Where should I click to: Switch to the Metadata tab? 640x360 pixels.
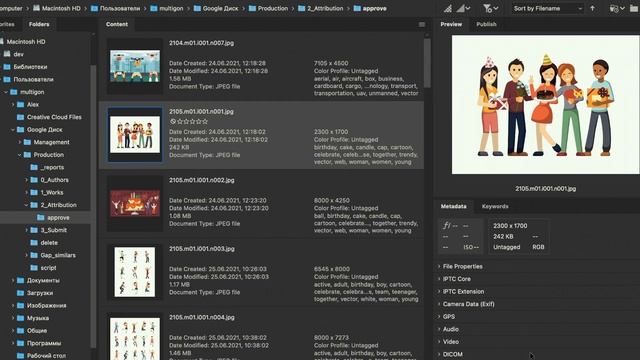point(453,206)
